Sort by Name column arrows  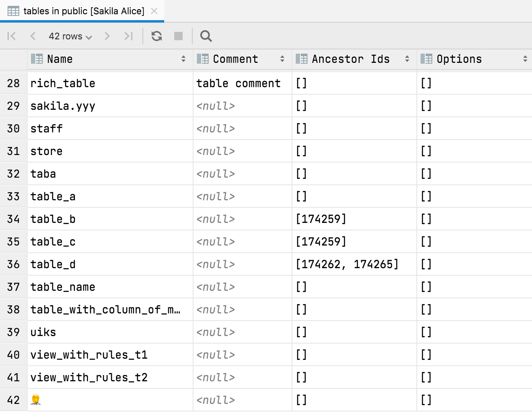[x=183, y=59]
